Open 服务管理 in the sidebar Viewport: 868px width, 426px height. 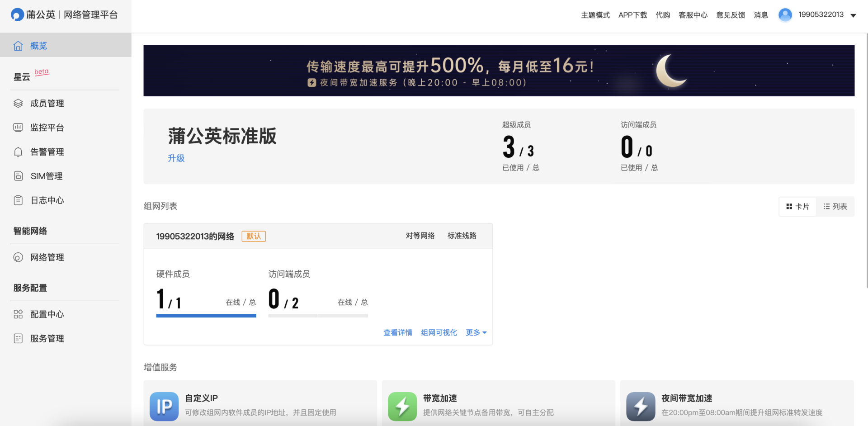pyautogui.click(x=47, y=338)
